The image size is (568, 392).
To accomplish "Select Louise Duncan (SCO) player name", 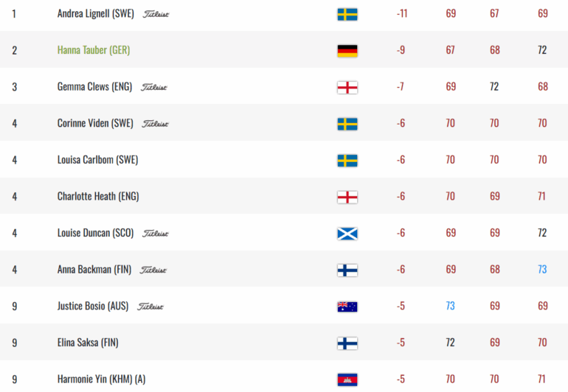I will (x=95, y=233).
